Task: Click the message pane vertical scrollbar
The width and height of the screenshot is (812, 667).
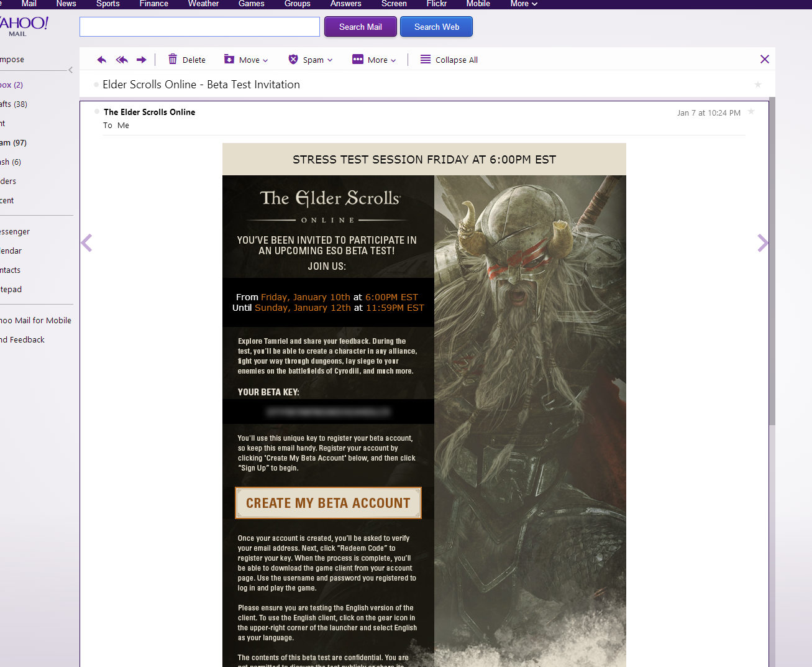Action: 772,261
